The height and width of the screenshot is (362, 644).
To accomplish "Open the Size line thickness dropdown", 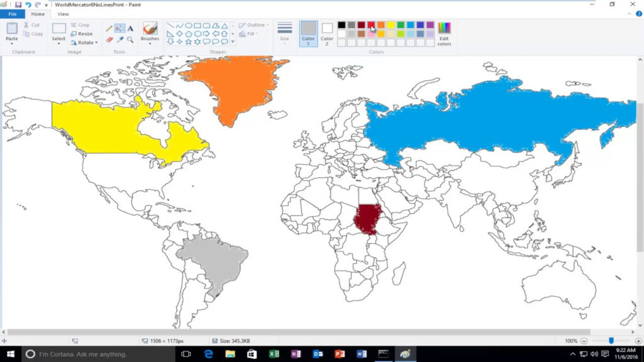I will pos(284,33).
